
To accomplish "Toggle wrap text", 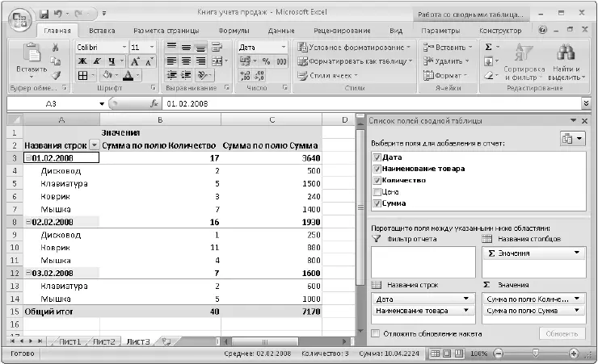I will coord(217,47).
